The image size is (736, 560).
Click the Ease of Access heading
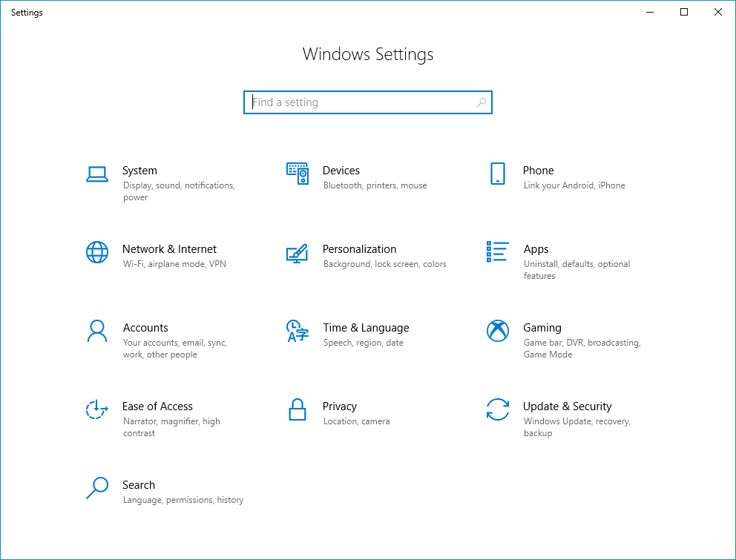157,406
